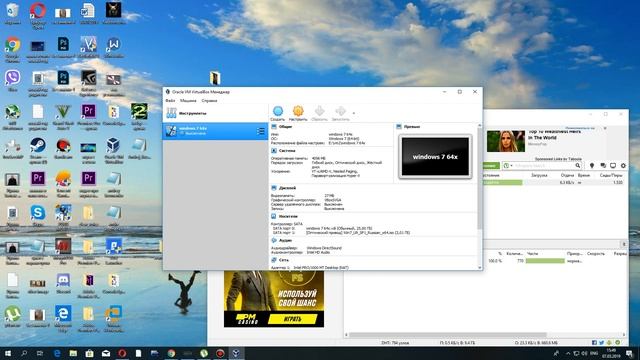Open the action center notification icon
The height and width of the screenshot is (360, 640).
tap(630, 353)
